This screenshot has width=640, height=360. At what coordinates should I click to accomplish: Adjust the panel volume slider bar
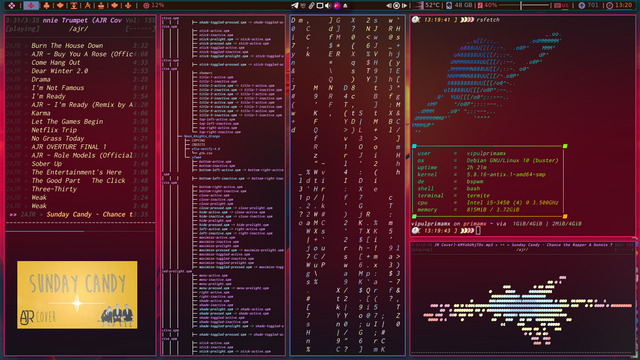coord(524,5)
